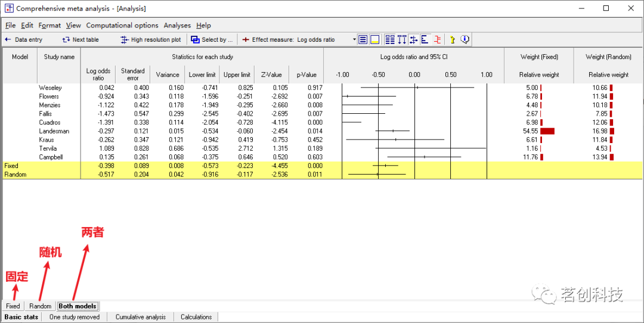Open the One study removed tab

(x=75, y=317)
